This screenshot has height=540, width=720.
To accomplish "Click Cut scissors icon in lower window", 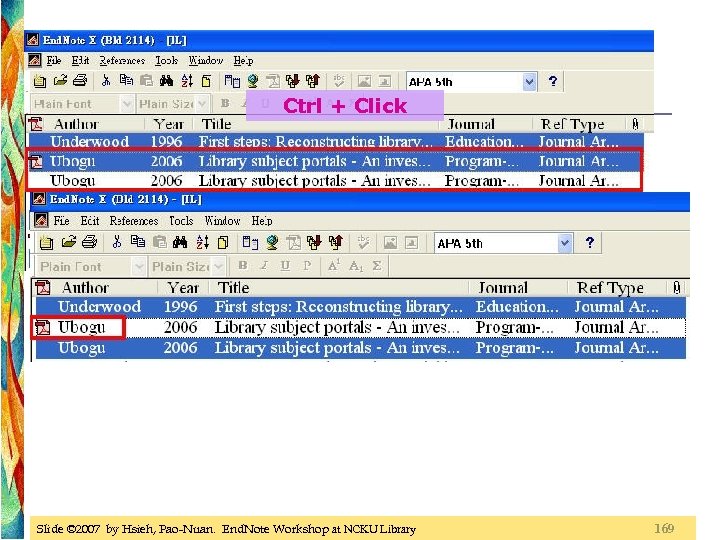I will pos(117,242).
